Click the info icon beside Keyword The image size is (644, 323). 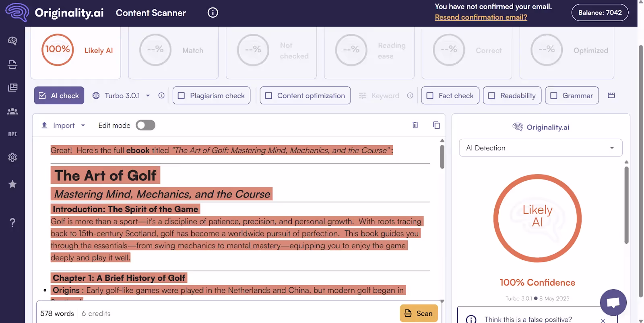(x=410, y=96)
